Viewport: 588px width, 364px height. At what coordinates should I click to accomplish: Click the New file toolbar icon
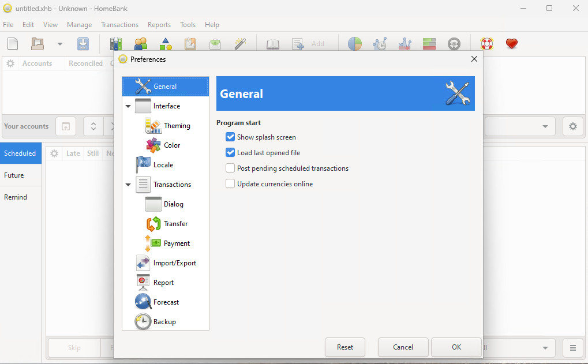click(13, 44)
